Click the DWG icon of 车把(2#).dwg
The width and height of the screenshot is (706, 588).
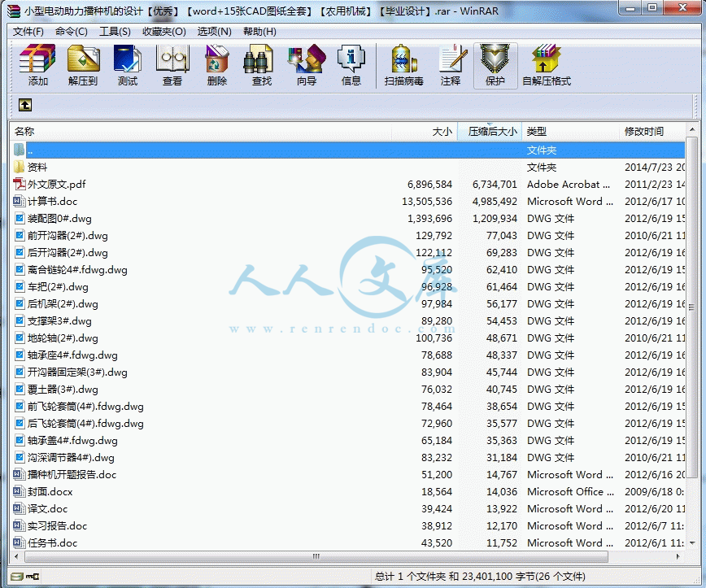tap(20, 287)
